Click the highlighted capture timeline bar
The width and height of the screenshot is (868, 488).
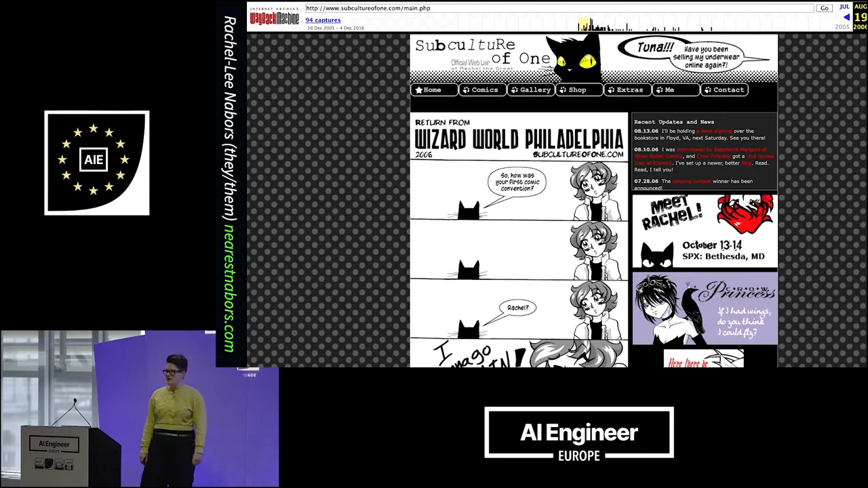(x=585, y=25)
